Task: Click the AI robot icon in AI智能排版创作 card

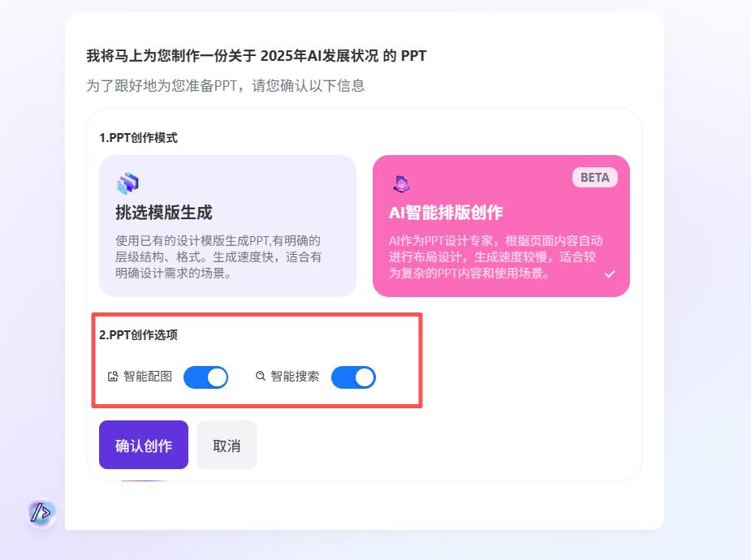Action: 400,184
